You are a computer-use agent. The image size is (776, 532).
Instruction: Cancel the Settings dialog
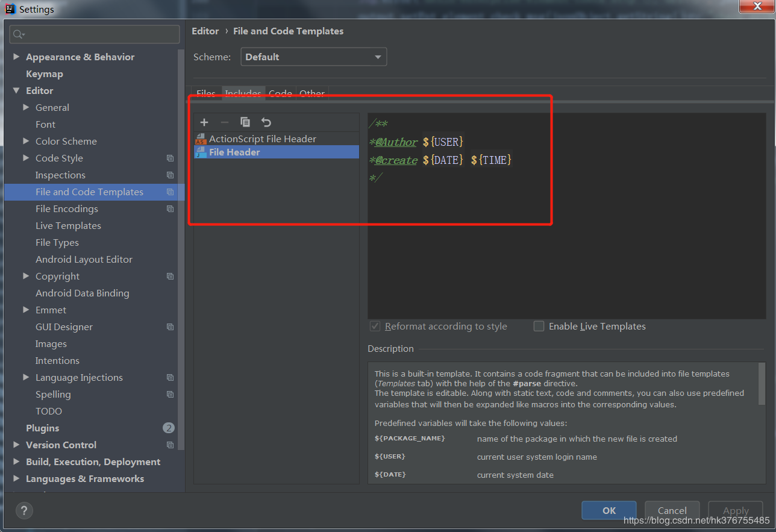pos(672,510)
